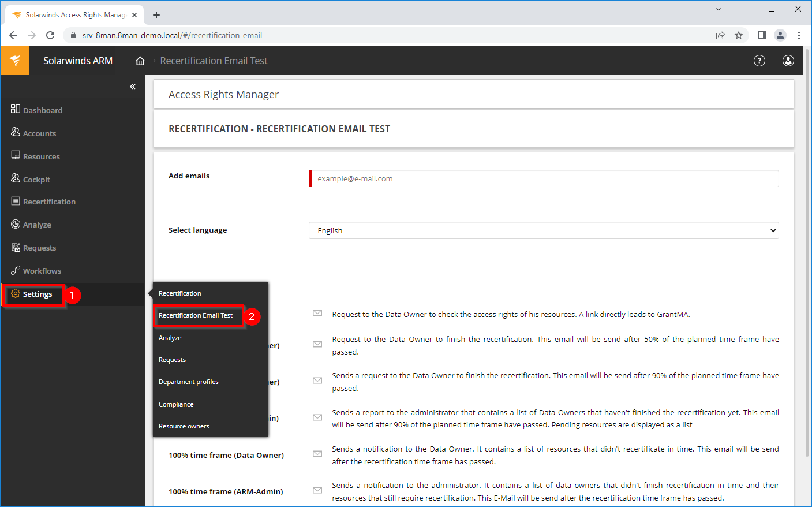Bookmark this page with the star icon
Image resolution: width=812 pixels, height=507 pixels.
739,35
